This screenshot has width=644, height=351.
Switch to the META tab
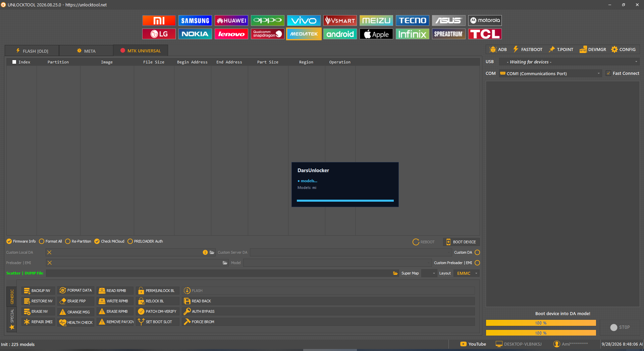click(x=86, y=51)
